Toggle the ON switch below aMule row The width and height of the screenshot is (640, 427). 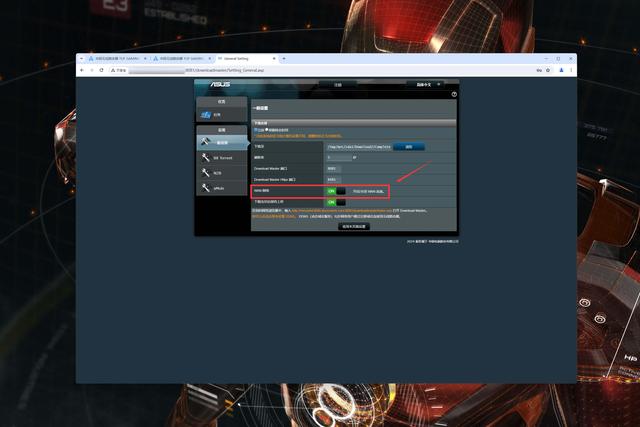pos(336,202)
